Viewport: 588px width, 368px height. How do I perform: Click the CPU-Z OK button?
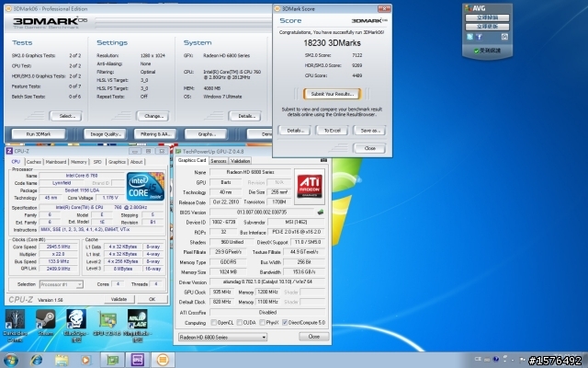pos(152,299)
